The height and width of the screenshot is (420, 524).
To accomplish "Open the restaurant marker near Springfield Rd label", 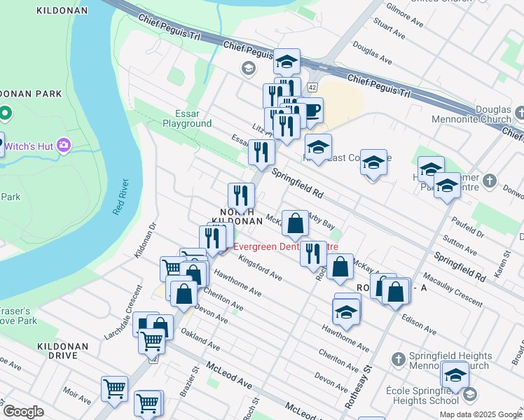I will tap(261, 153).
